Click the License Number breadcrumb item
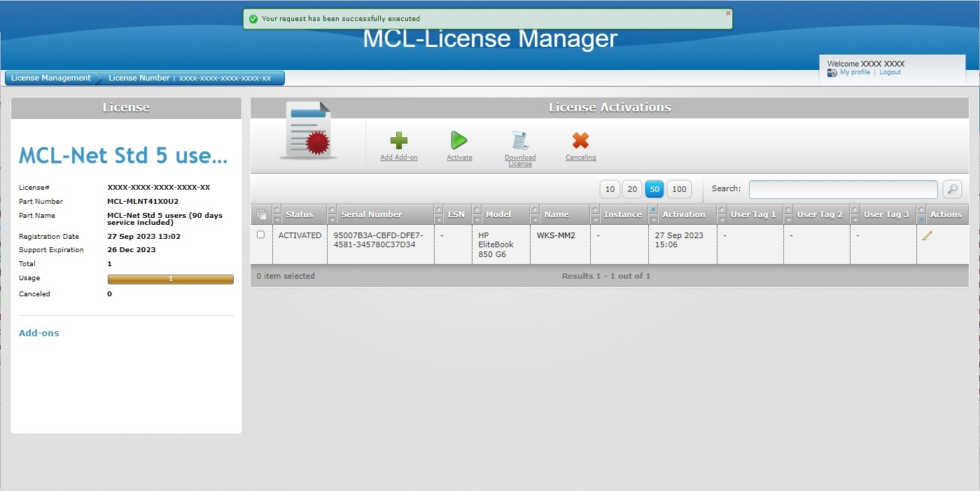The image size is (980, 491). click(190, 78)
